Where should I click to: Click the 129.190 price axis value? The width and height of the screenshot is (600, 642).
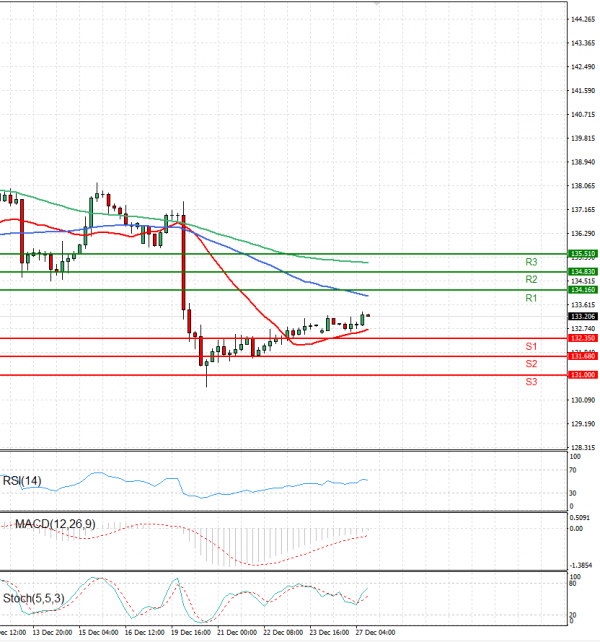583,424
